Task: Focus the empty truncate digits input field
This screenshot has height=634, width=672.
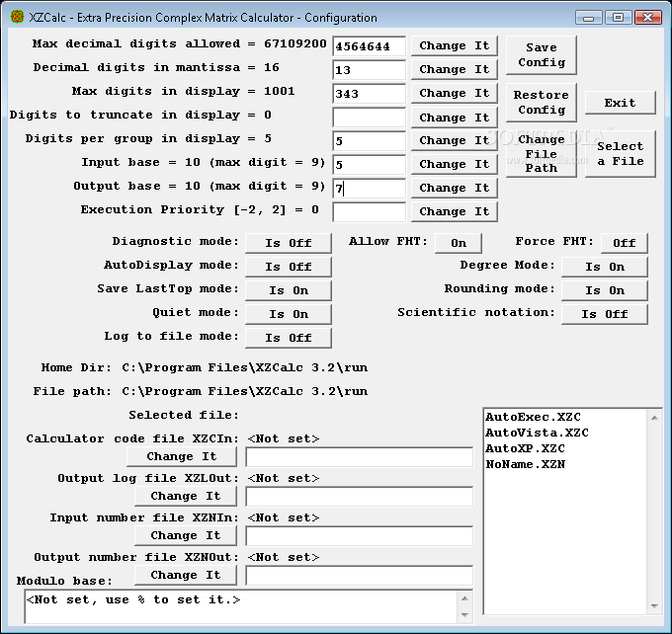Action: [369, 118]
